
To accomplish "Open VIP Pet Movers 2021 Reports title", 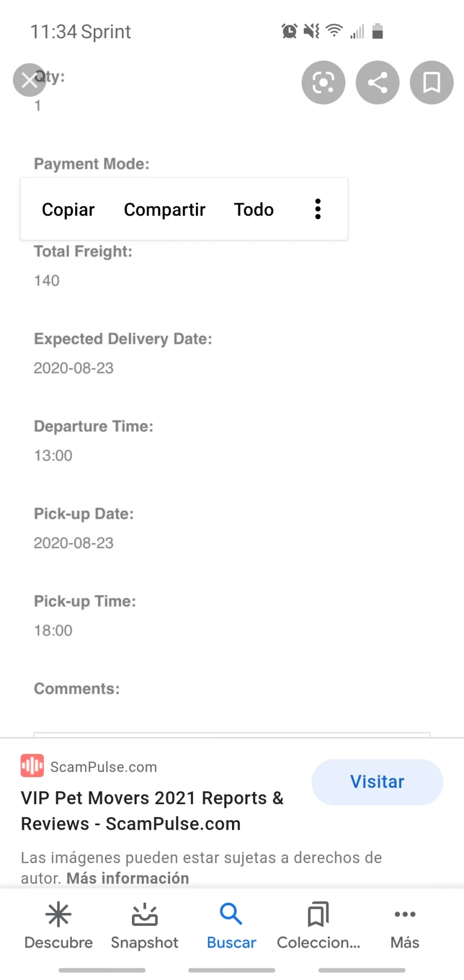I will click(152, 811).
